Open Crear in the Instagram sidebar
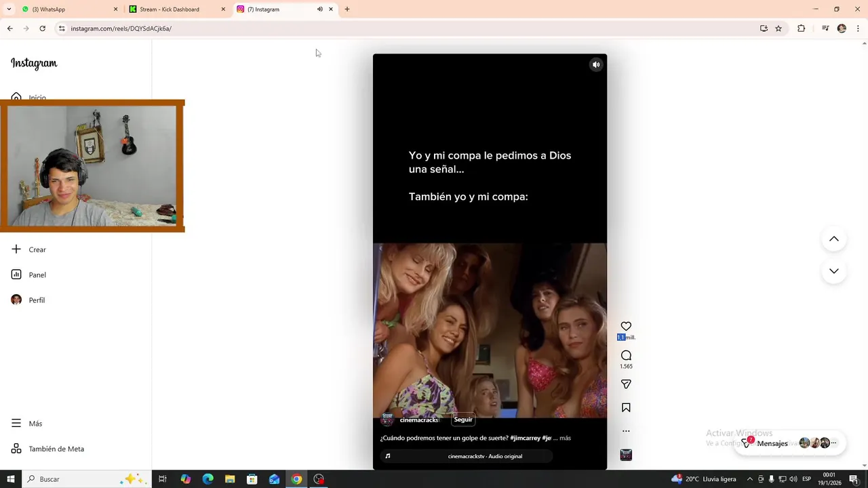 (x=28, y=249)
